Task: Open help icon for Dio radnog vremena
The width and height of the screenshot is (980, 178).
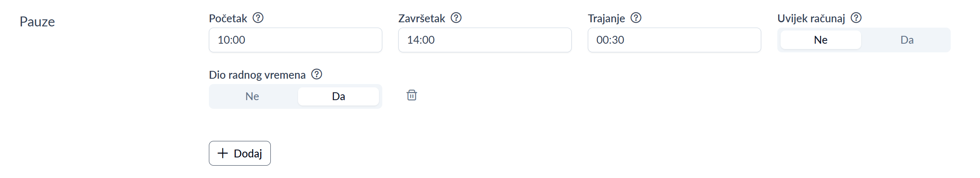Action: tap(317, 75)
